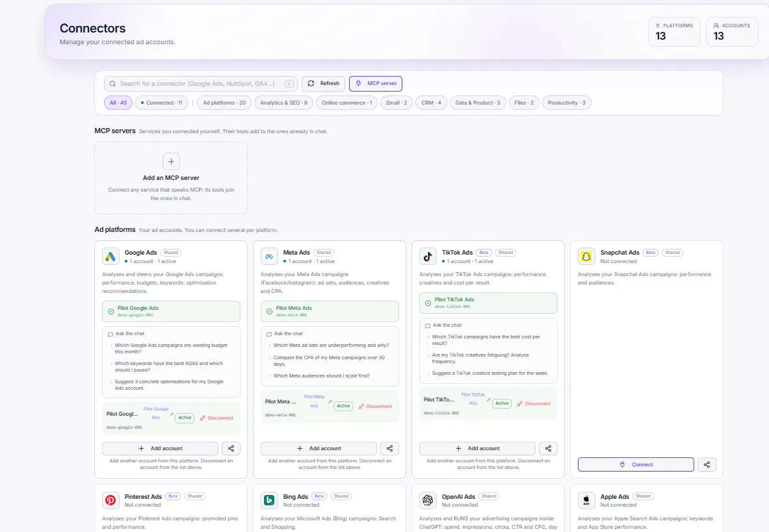Screen dimensions: 769x532
Task: Filter by Files · 2
Action: click(x=524, y=103)
